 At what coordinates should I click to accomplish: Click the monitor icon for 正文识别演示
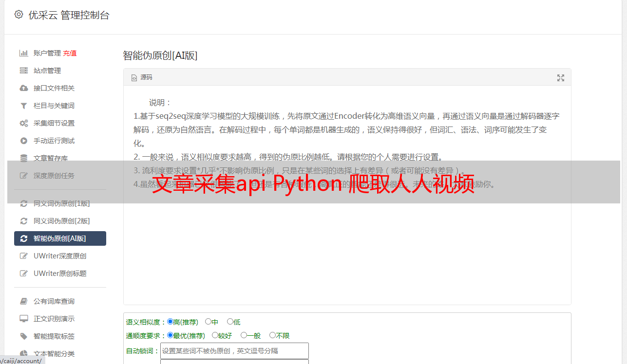pyautogui.click(x=23, y=319)
